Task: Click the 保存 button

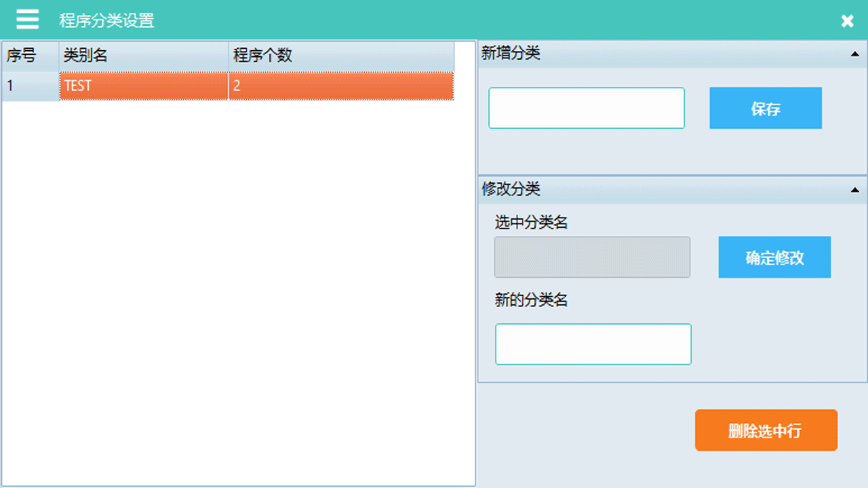Action: point(765,108)
